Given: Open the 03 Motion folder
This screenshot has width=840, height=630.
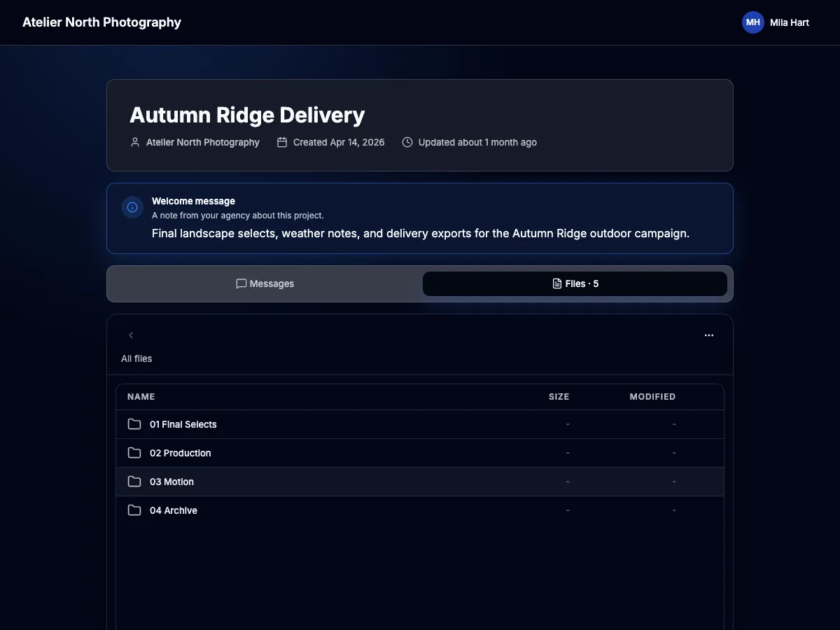Looking at the screenshot, I should (420, 482).
